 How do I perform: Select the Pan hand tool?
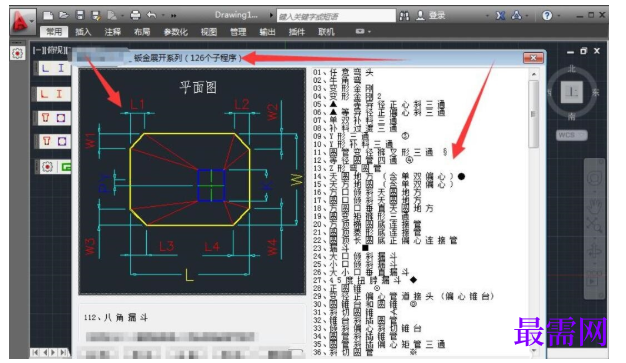click(594, 205)
